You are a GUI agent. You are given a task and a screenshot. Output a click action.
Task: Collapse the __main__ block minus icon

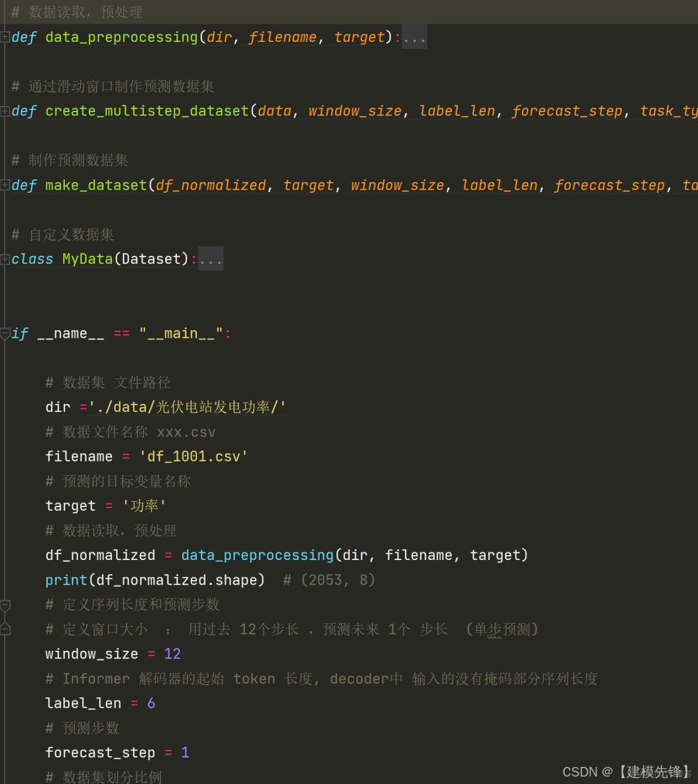click(4, 333)
